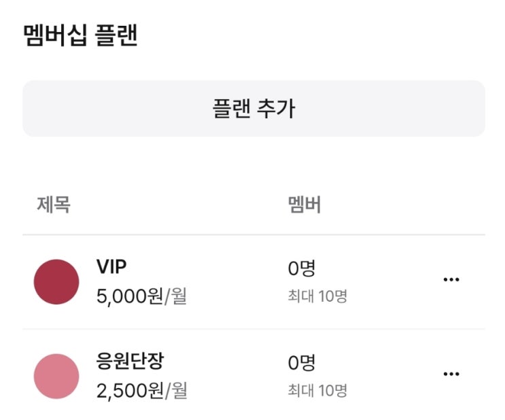The width and height of the screenshot is (505, 420).
Task: Click the 제목 column header
Action: tap(53, 205)
